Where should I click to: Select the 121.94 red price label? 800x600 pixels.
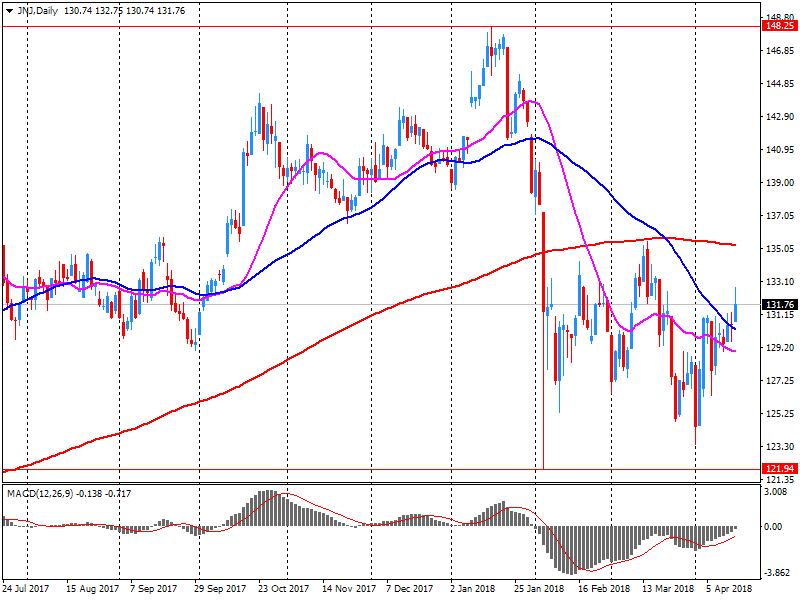[x=780, y=468]
